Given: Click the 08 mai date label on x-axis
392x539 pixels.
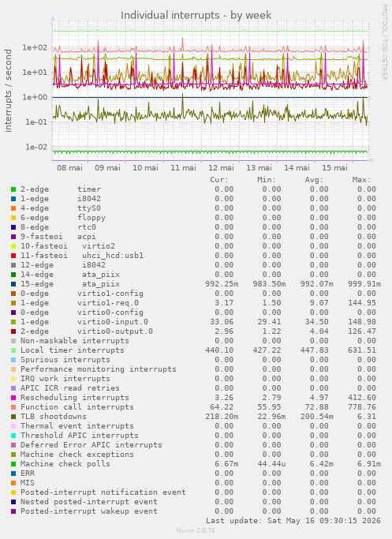Looking at the screenshot, I should pos(69,168).
